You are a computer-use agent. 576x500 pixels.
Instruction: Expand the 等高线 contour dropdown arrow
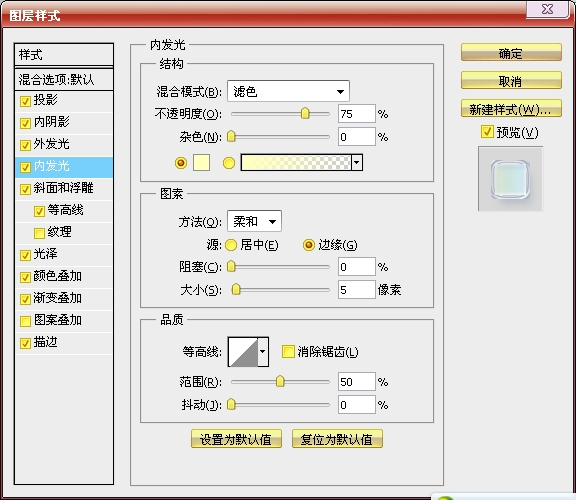pos(263,352)
